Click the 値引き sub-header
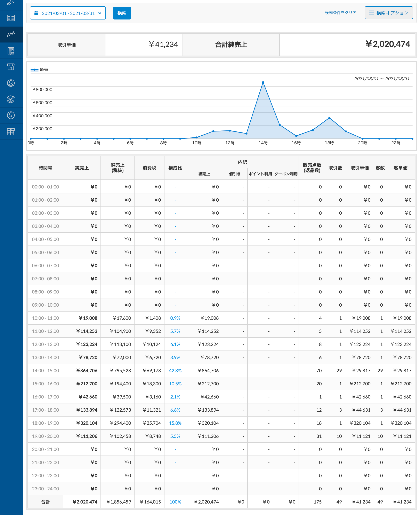420x515 pixels. 235,174
